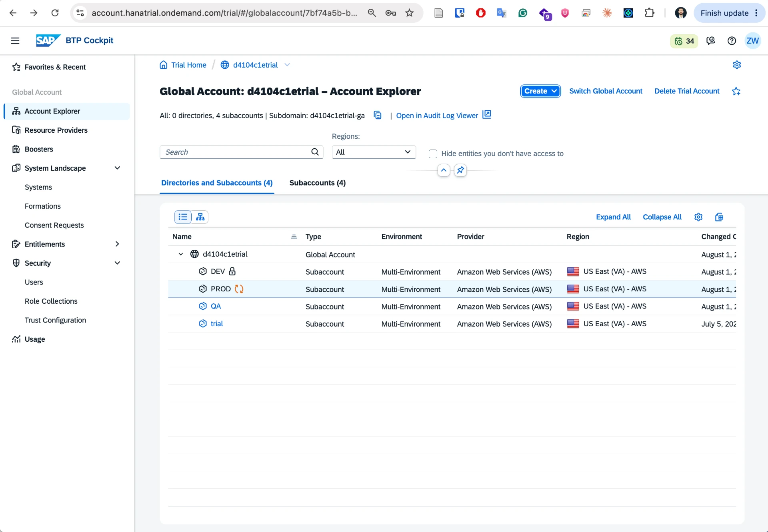Open the trial days remaining indicator (34)
This screenshot has height=532, width=768.
[684, 41]
